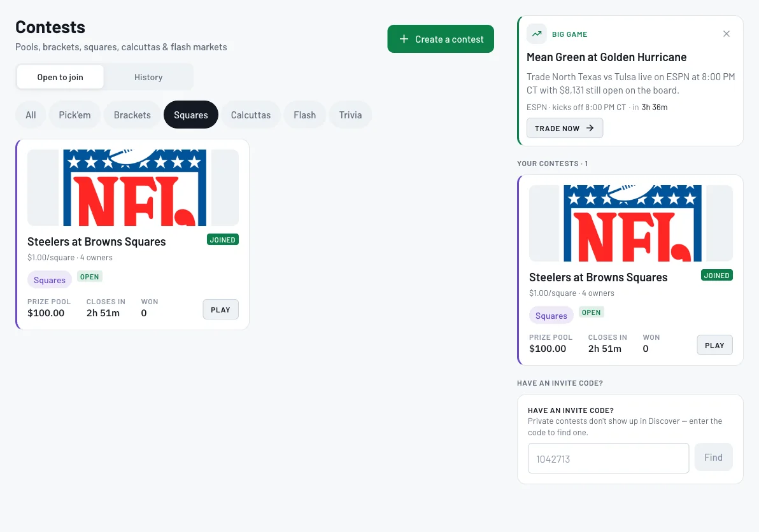The width and height of the screenshot is (759, 532).
Task: Click the Open status badge in the Open to join card
Action: [90, 277]
